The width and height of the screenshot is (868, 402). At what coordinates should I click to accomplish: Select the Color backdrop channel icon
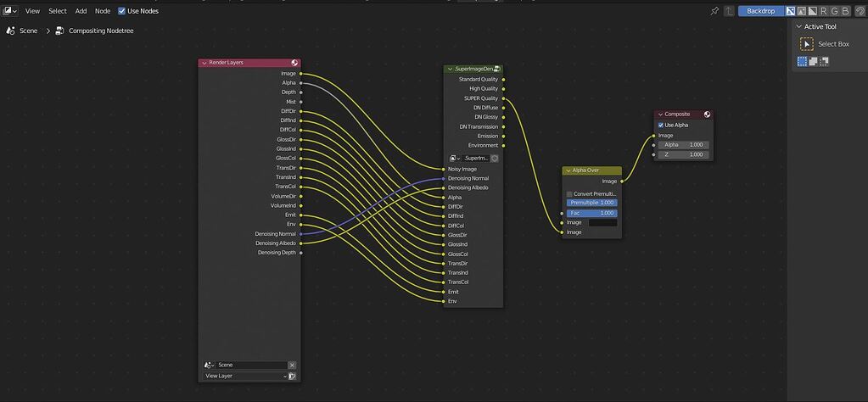[x=802, y=11]
